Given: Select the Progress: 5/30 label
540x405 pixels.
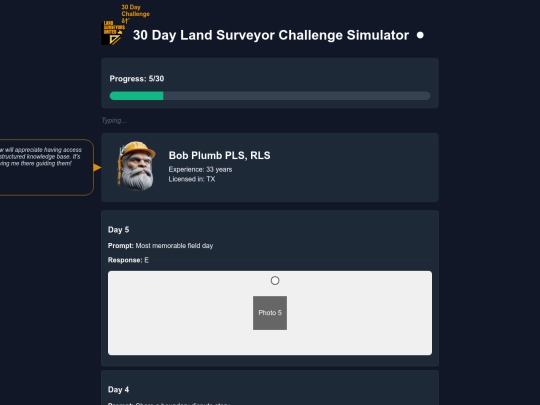Looking at the screenshot, I should tap(137, 79).
